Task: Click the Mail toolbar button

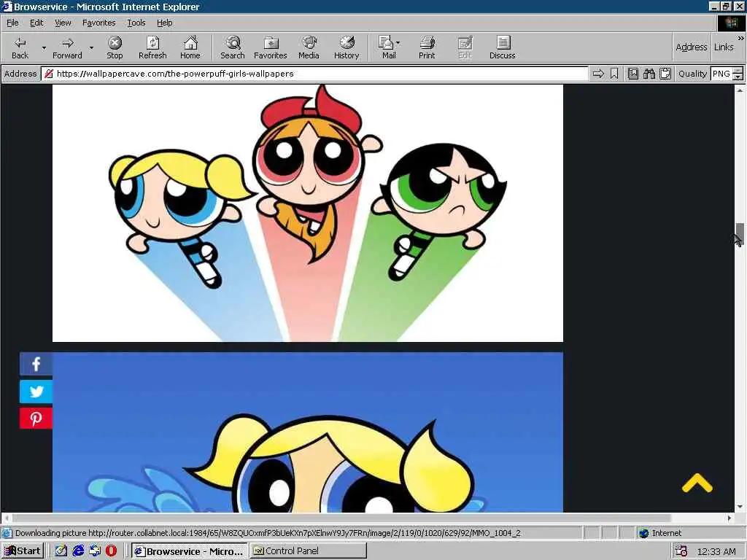Action: [387, 47]
